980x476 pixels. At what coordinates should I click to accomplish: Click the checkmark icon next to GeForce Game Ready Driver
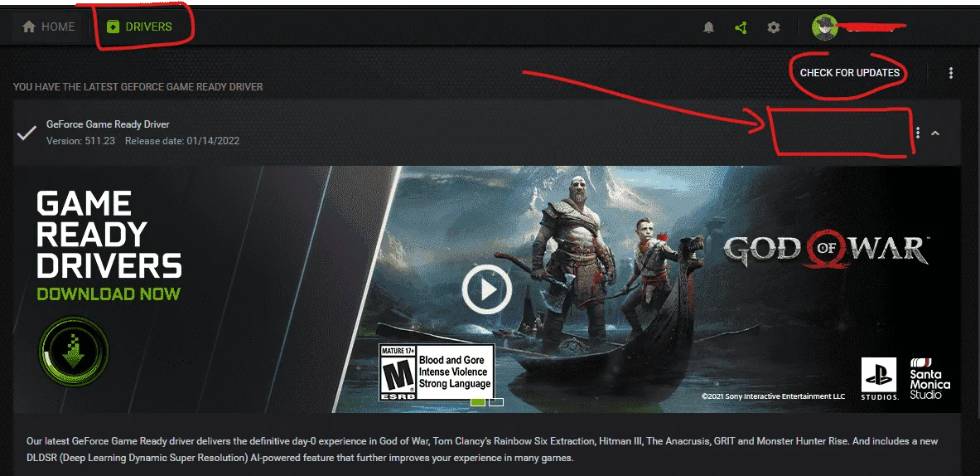coord(27,133)
